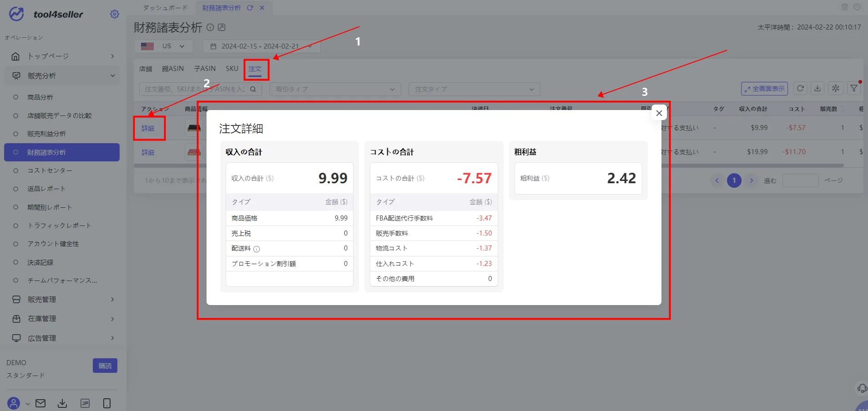The image size is (868, 411).
Task: Click the table download icon
Action: pos(818,89)
